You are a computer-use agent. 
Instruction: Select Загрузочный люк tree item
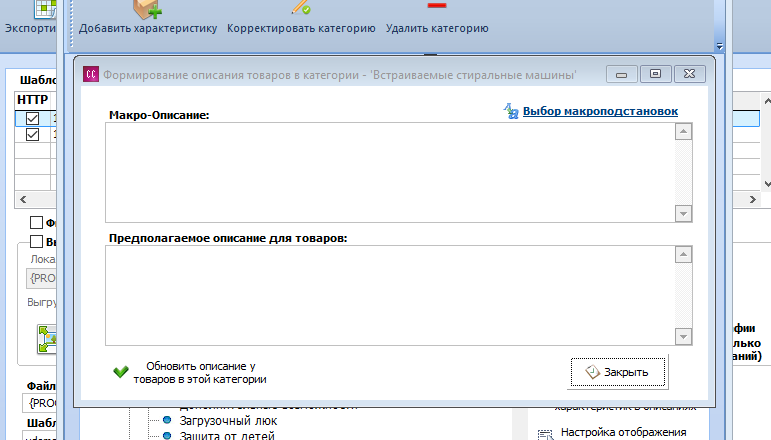(x=228, y=421)
